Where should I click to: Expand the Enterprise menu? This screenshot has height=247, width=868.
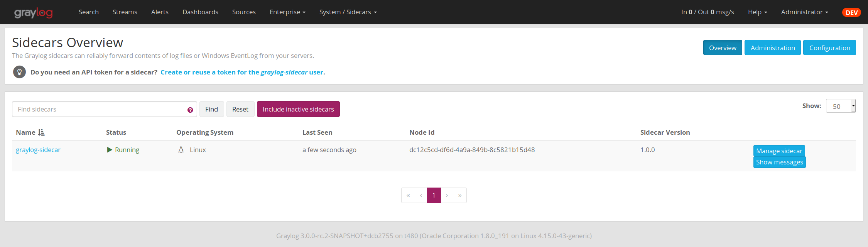(287, 12)
